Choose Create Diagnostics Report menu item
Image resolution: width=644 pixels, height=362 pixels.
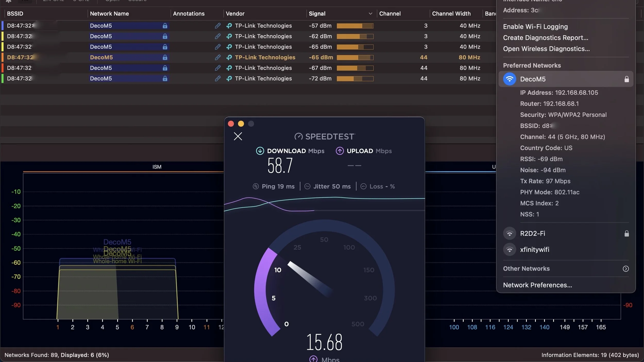click(x=545, y=38)
